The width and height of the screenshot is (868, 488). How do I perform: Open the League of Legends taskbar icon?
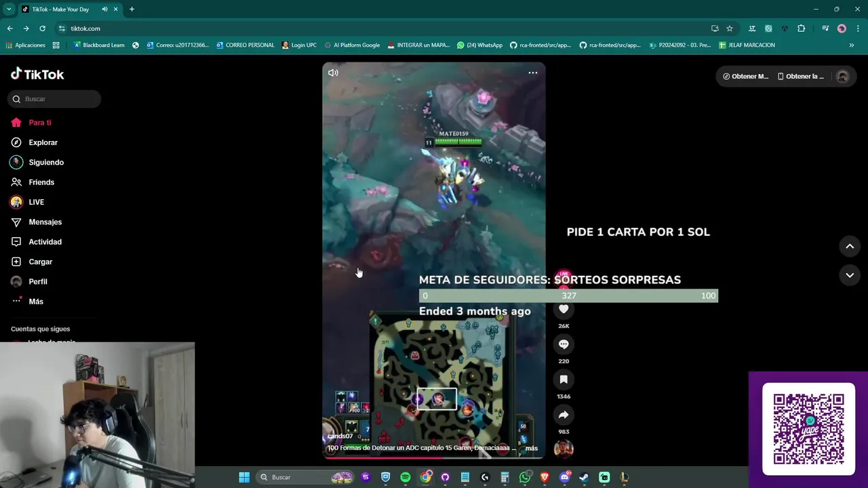coord(625,477)
